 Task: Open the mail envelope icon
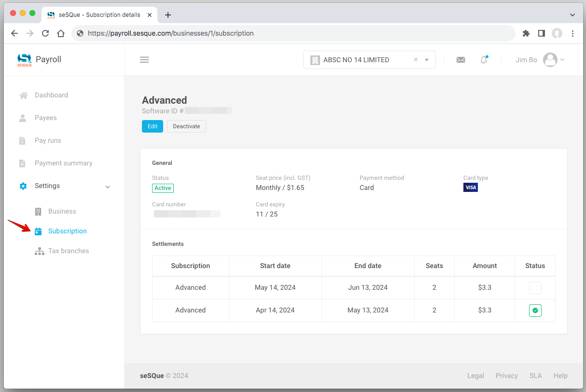pos(460,60)
